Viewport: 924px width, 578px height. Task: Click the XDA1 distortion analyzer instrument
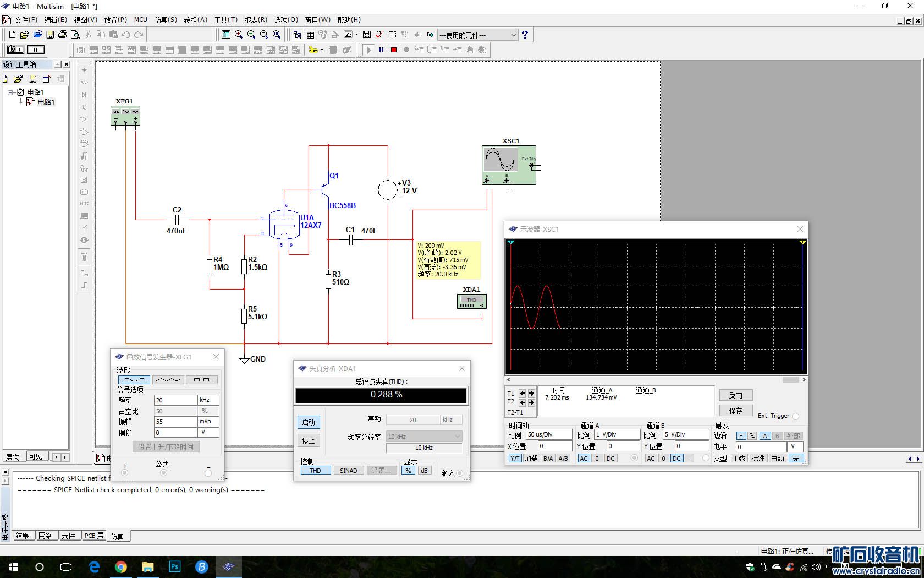point(471,302)
